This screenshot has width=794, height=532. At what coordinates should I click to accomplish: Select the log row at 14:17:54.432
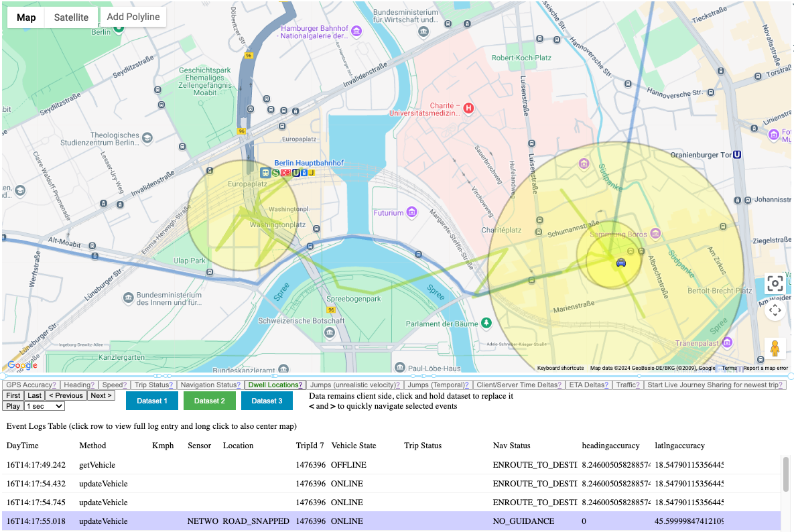(391, 483)
